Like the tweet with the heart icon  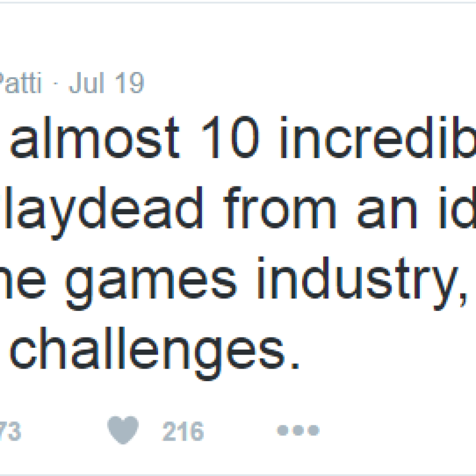[x=123, y=430]
